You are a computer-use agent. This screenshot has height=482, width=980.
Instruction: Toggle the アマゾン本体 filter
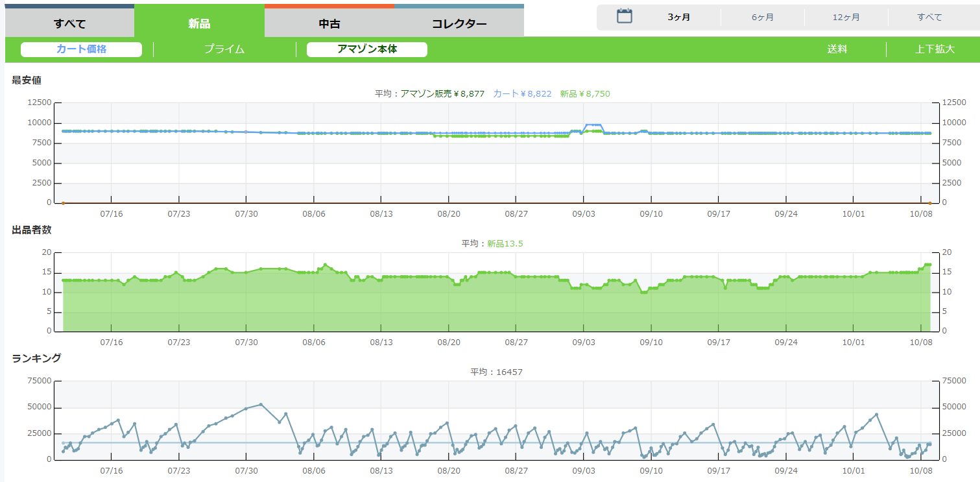point(366,49)
